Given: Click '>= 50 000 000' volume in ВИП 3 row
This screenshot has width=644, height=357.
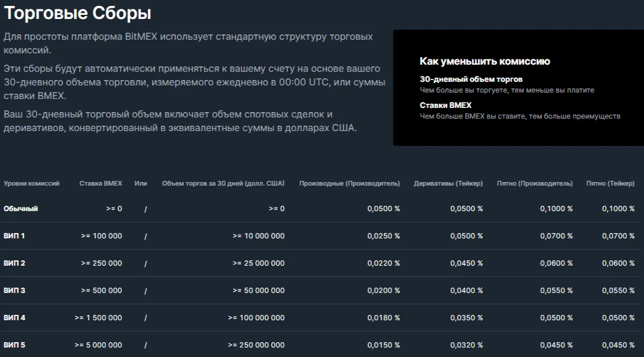Looking at the screenshot, I should coord(258,291).
